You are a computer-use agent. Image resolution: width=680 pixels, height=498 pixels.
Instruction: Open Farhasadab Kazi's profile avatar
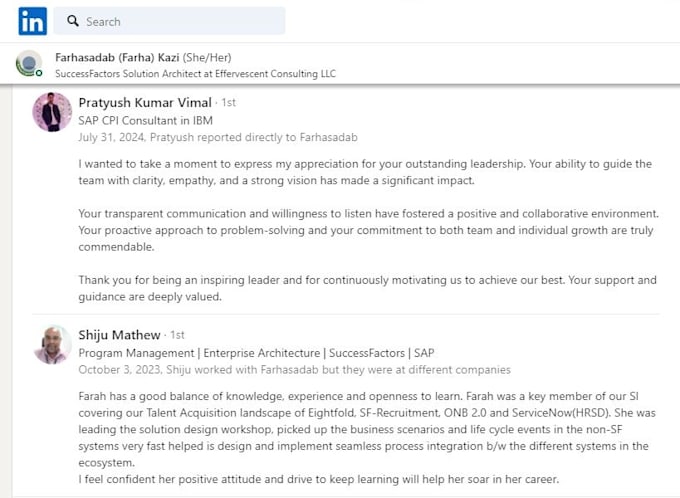(29, 64)
